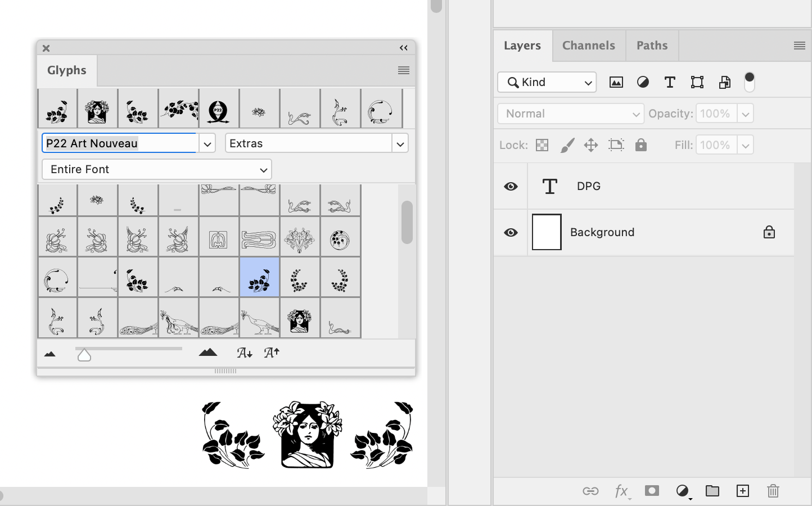
Task: Open the Opacity dropdown arrow
Action: click(745, 114)
